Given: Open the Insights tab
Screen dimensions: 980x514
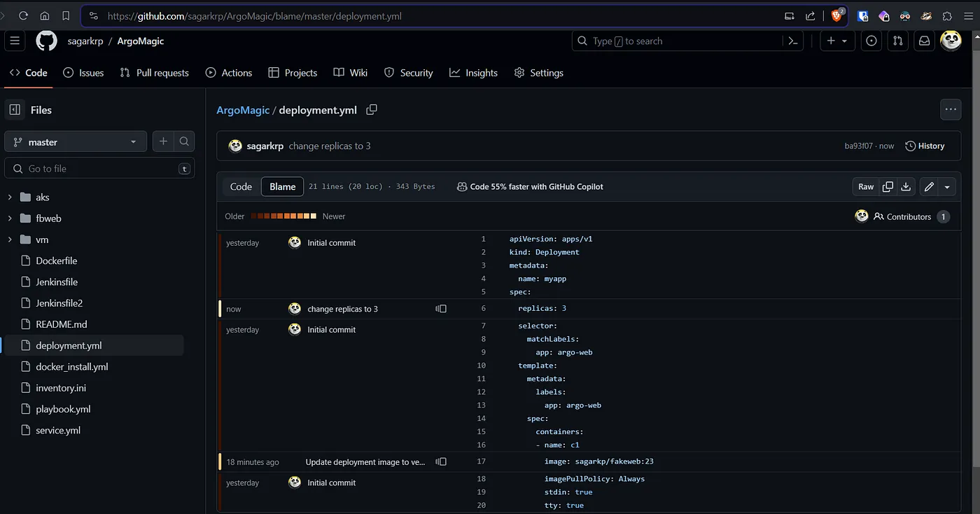Looking at the screenshot, I should click(x=473, y=73).
